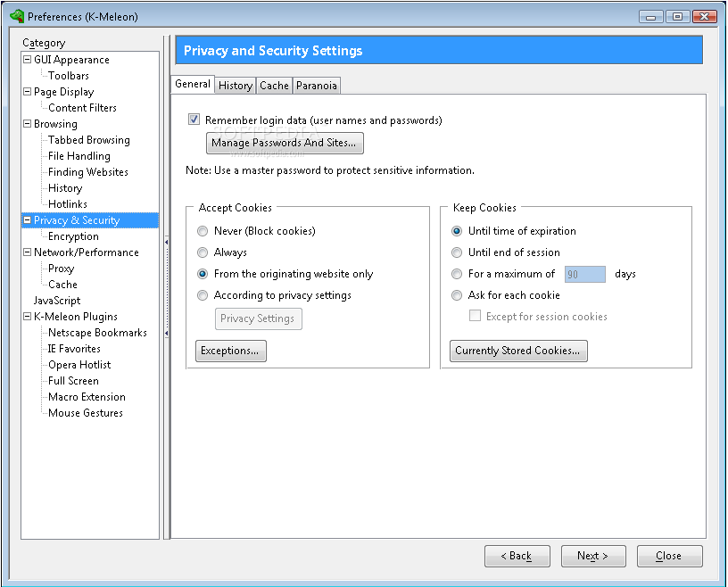The image size is (728, 587).
Task: Collapse the Page Display tree node
Action: click(28, 91)
